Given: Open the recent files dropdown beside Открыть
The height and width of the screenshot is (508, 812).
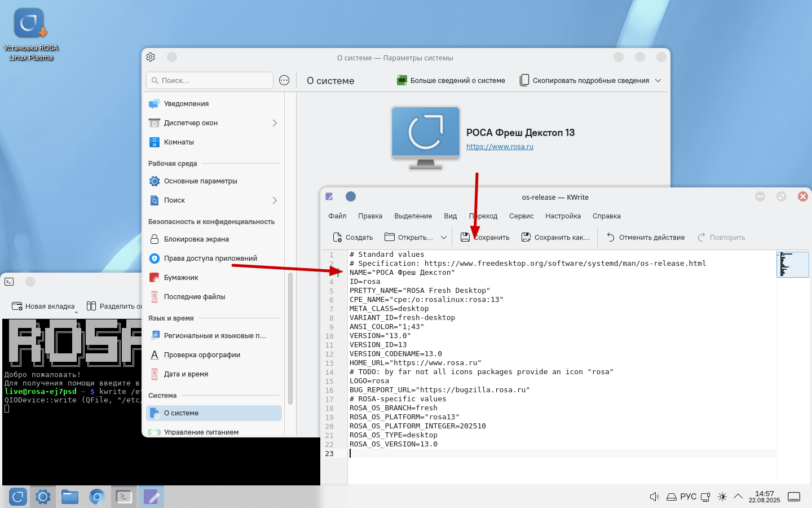Looking at the screenshot, I should 444,238.
